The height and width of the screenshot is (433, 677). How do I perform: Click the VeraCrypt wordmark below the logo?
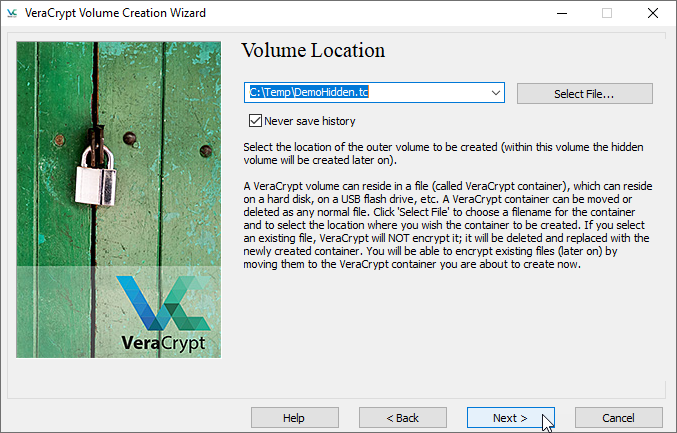163,343
